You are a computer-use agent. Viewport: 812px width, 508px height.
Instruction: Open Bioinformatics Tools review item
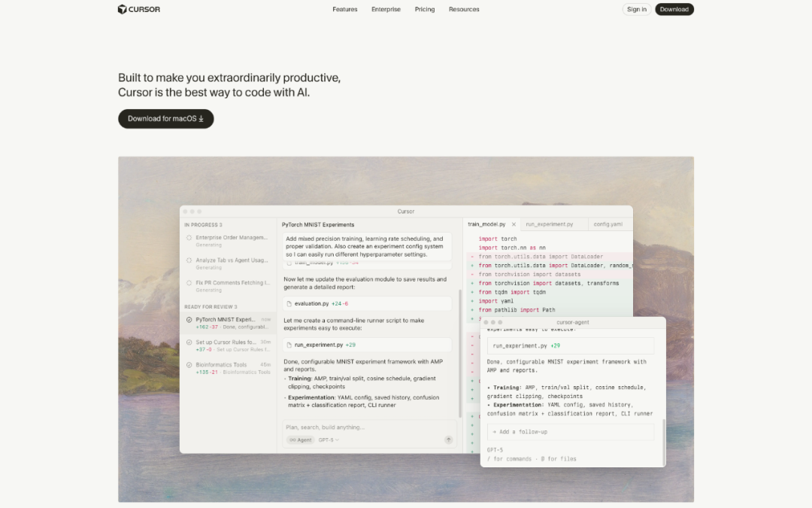click(x=228, y=368)
